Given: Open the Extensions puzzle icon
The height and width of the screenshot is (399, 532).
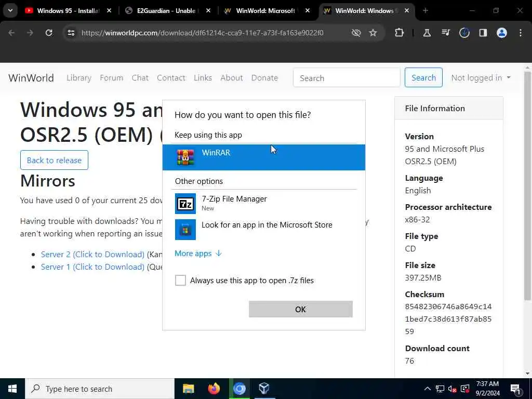Looking at the screenshot, I should [400, 33].
